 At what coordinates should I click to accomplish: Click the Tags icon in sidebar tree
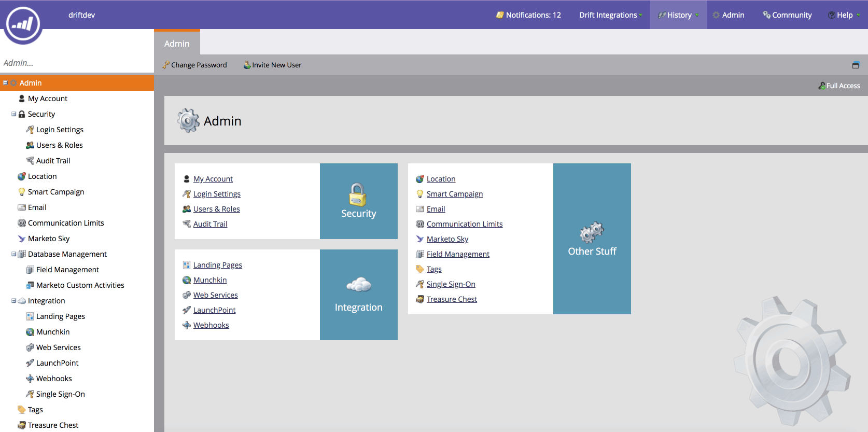point(22,410)
